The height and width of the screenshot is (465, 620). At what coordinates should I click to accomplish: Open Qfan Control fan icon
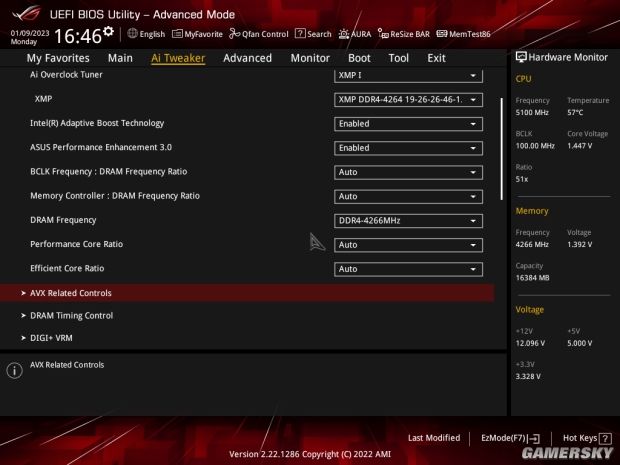(234, 34)
